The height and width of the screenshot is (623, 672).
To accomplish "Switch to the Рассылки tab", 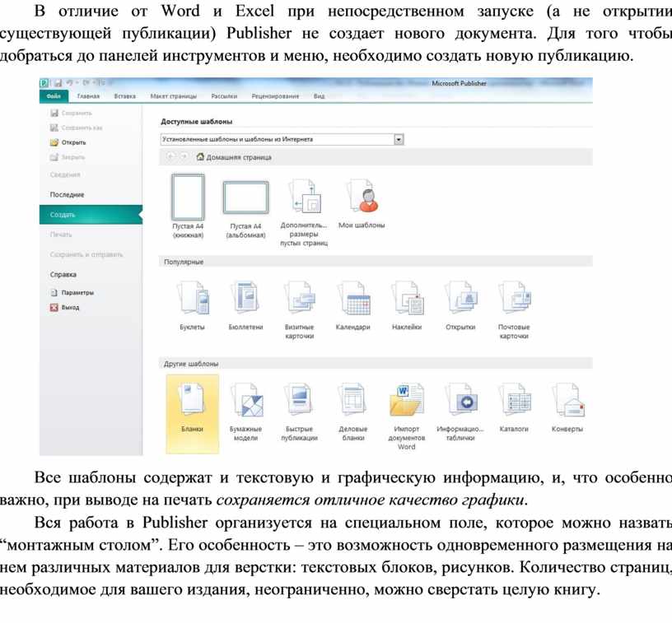I will pos(224,96).
